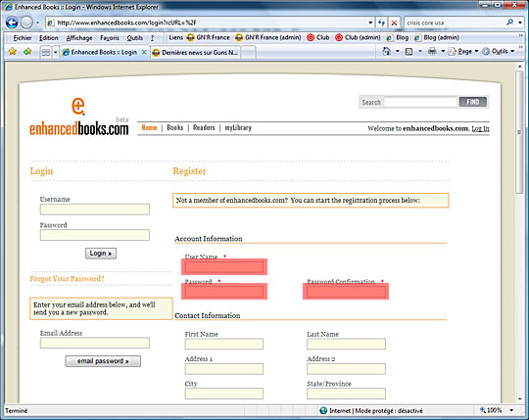Viewport: 529px width, 420px height.
Task: Switch to Dernières news sur Guns N tab
Action: tap(195, 53)
